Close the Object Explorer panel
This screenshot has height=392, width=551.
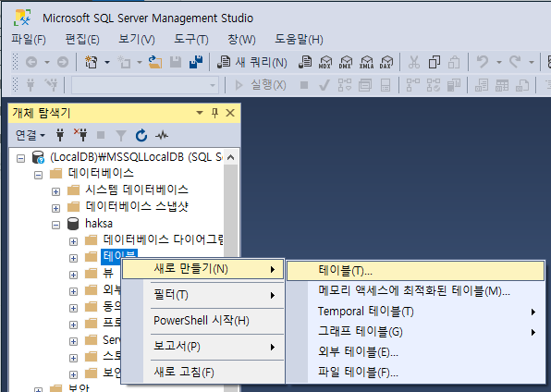pyautogui.click(x=230, y=113)
